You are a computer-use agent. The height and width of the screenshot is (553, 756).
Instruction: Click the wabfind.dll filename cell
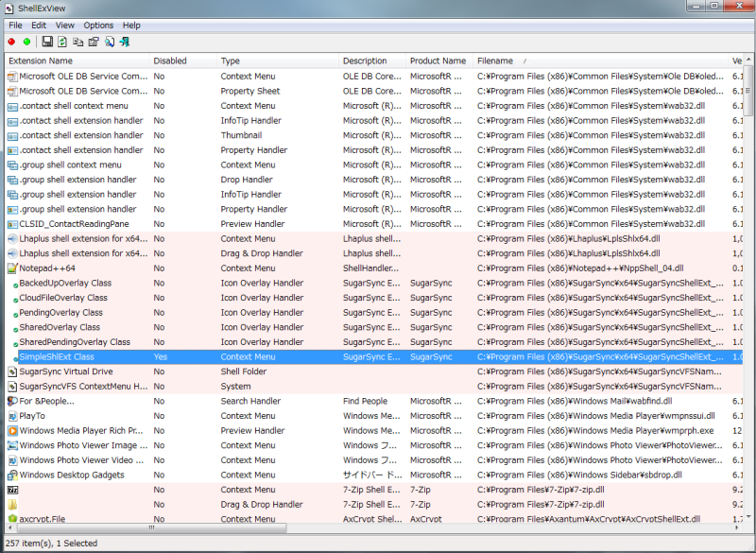pyautogui.click(x=575, y=401)
